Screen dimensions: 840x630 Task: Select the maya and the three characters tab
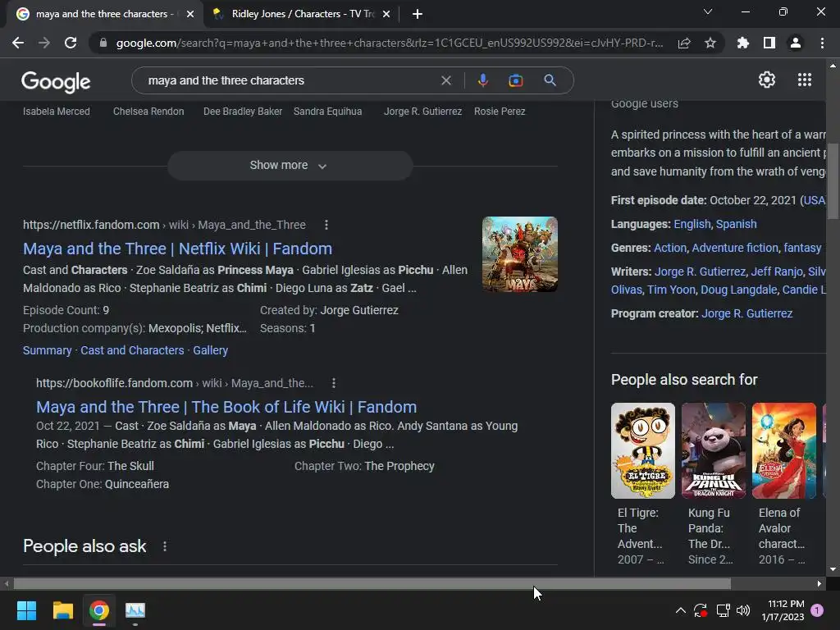(x=104, y=14)
